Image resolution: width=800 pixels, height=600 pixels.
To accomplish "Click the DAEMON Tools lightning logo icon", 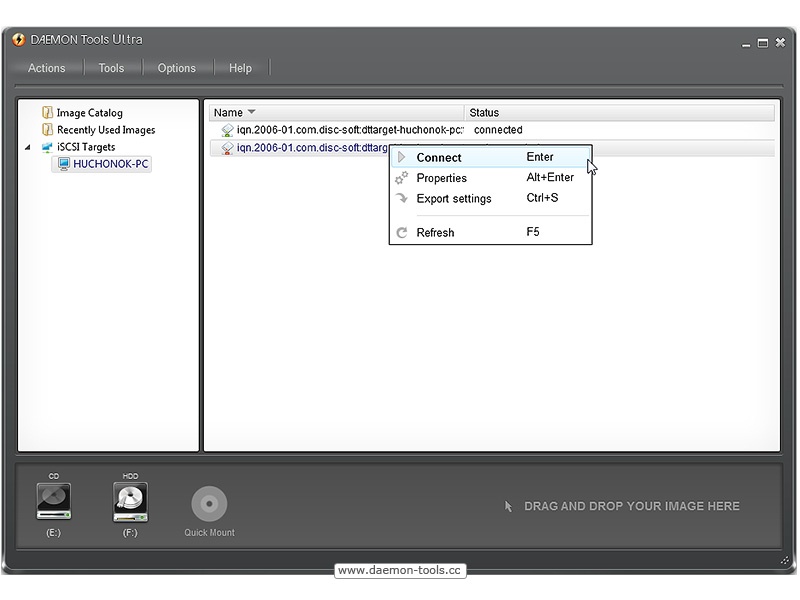I will pyautogui.click(x=18, y=40).
